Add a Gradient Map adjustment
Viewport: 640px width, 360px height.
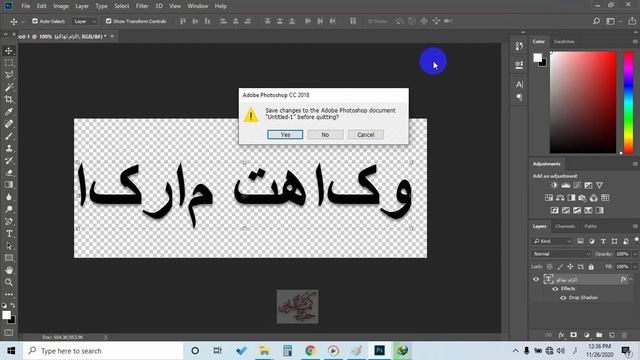(x=599, y=211)
